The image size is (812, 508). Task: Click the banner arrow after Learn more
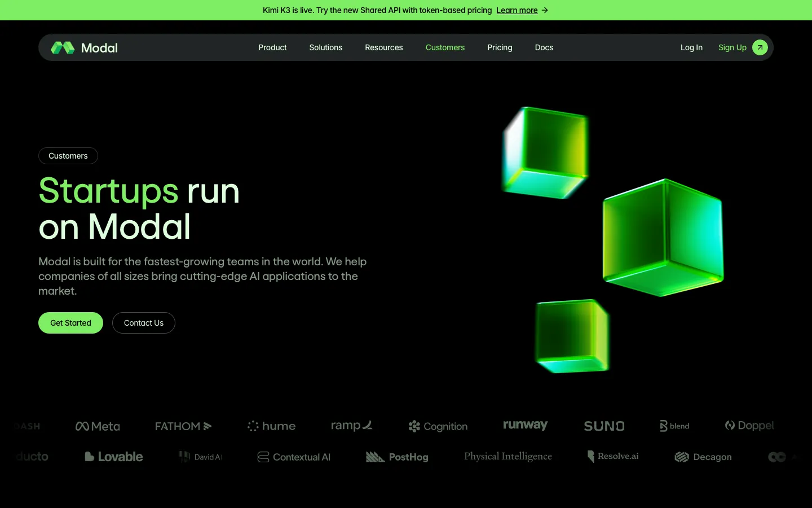[x=545, y=10]
